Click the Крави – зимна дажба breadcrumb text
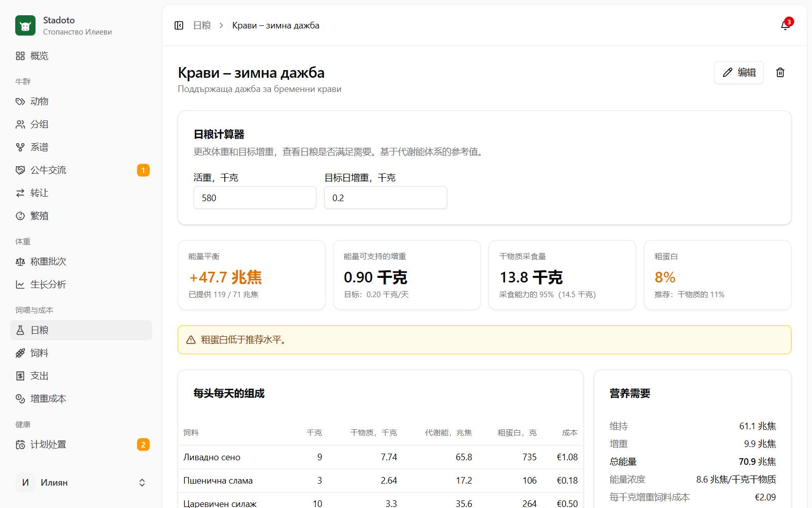Viewport: 812px width, 508px height. (276, 25)
